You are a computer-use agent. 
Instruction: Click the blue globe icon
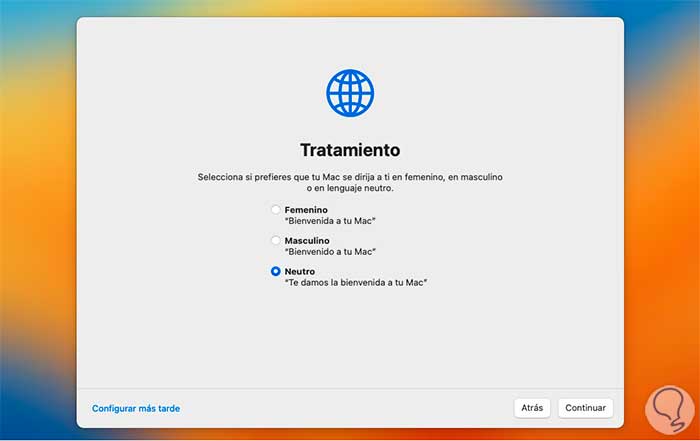click(x=350, y=93)
